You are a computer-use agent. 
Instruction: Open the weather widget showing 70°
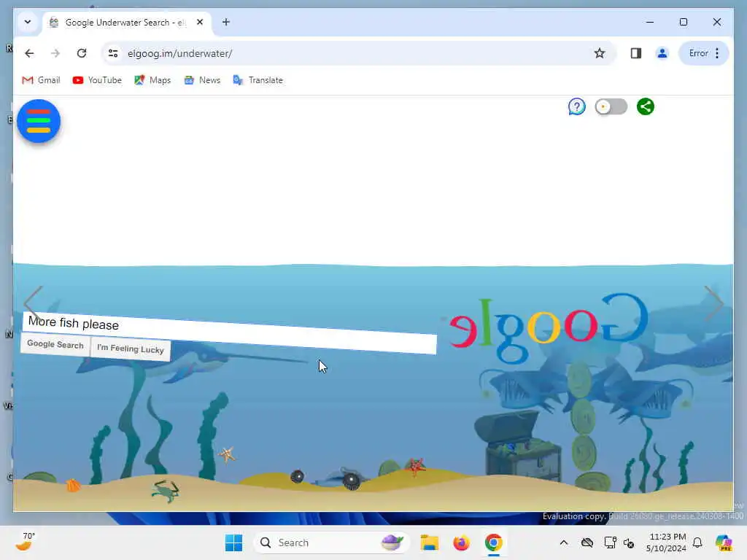point(25,542)
